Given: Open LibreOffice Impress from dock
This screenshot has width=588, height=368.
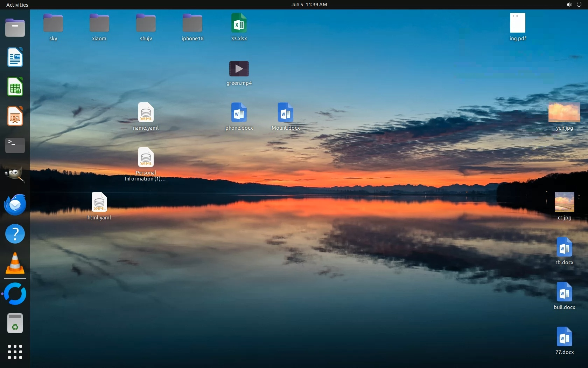Looking at the screenshot, I should pos(15,116).
